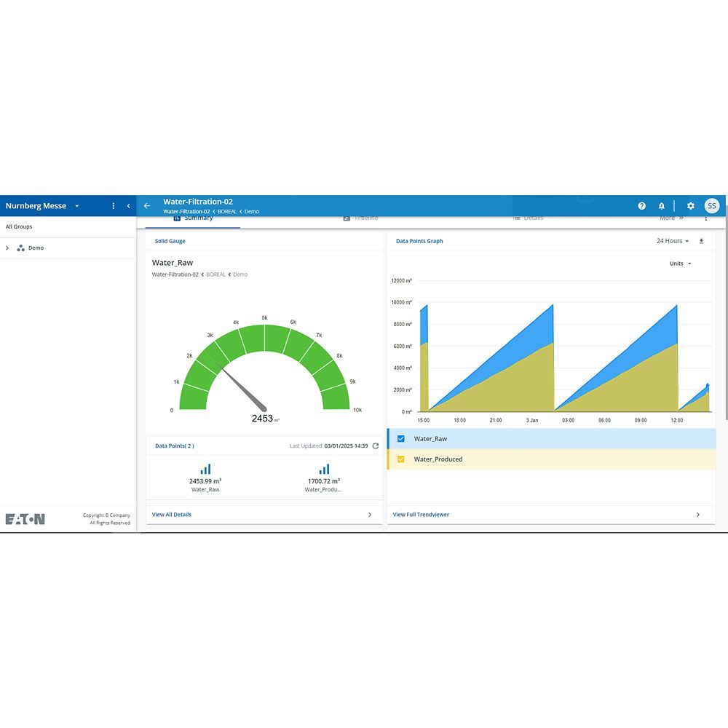Click the back arrow beside Water-Filtration-02
This screenshot has width=728, height=728.
pos(147,206)
